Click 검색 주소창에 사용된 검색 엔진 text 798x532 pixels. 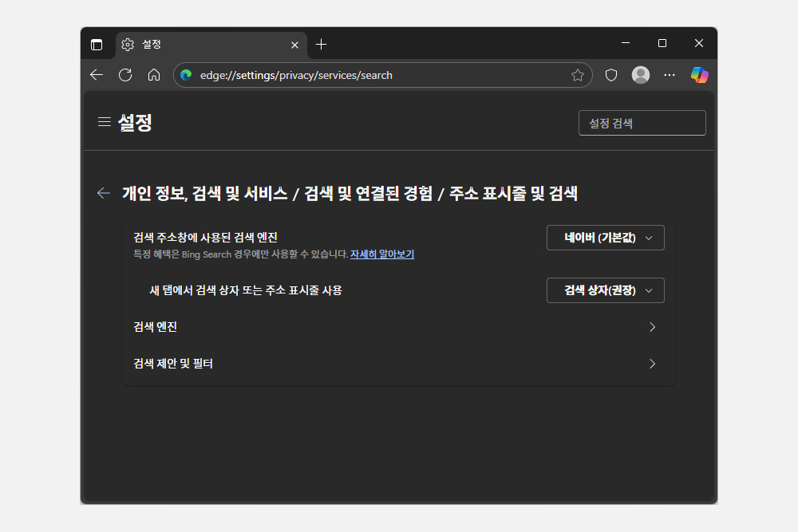[205, 238]
